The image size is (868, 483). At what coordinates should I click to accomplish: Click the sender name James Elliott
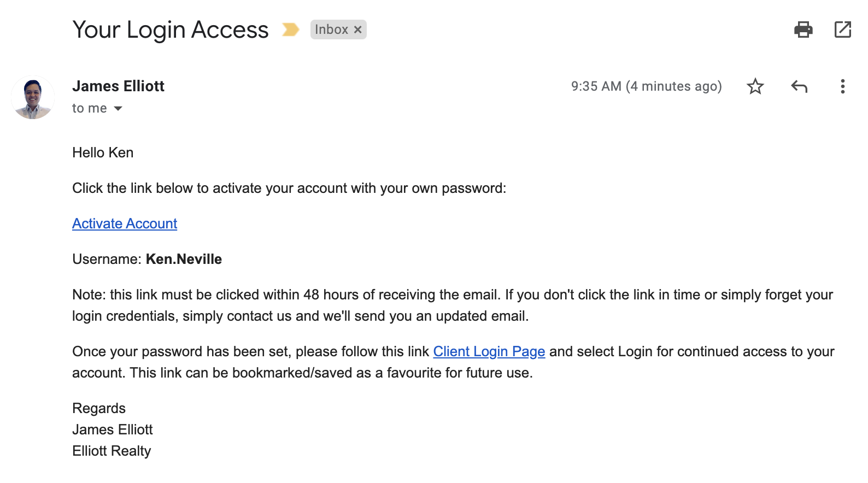click(x=118, y=86)
